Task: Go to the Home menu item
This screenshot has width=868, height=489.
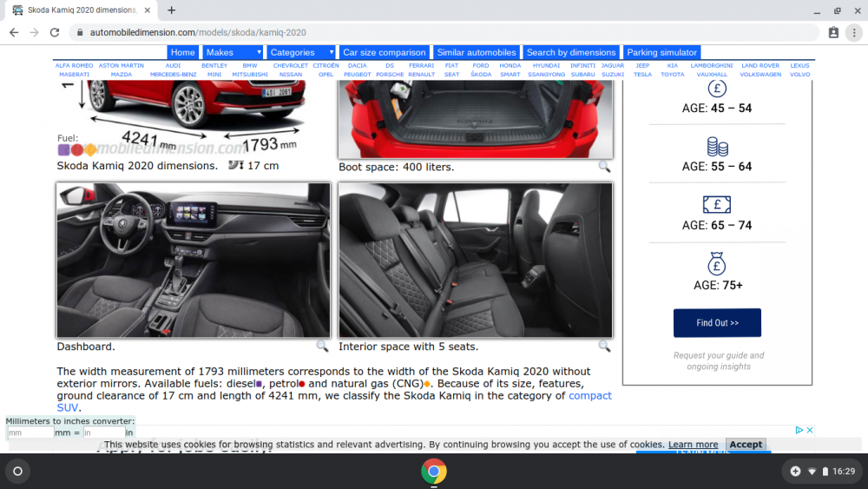Action: click(x=182, y=52)
